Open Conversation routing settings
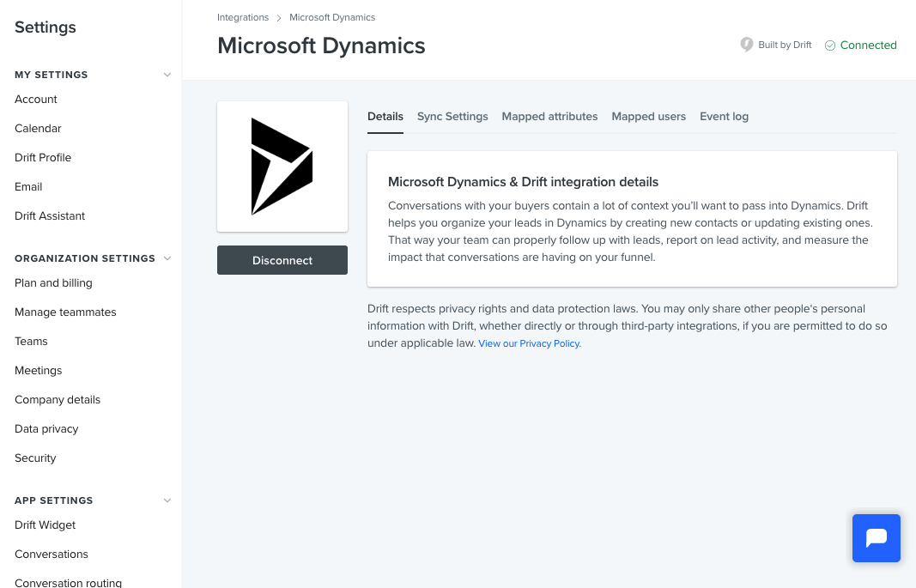 (x=69, y=582)
